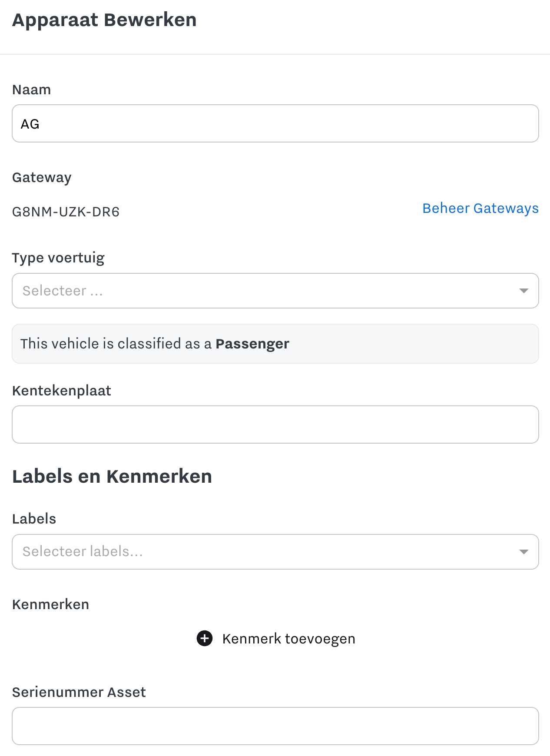Follow the Beheer Gateways link
Screen dimensions: 550x756
480,209
